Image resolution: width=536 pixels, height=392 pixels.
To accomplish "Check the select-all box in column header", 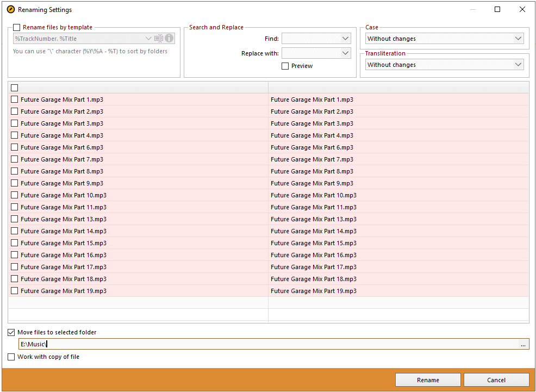I will (14, 87).
